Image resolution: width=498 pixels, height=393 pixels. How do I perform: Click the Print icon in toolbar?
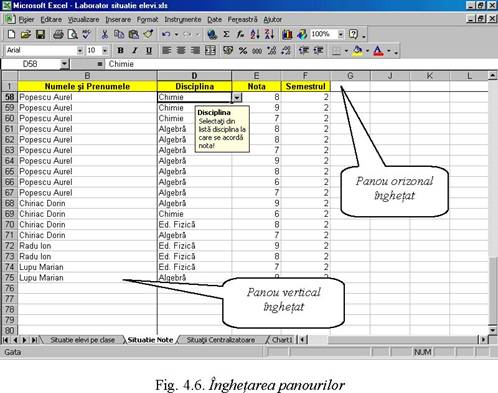pos(58,34)
